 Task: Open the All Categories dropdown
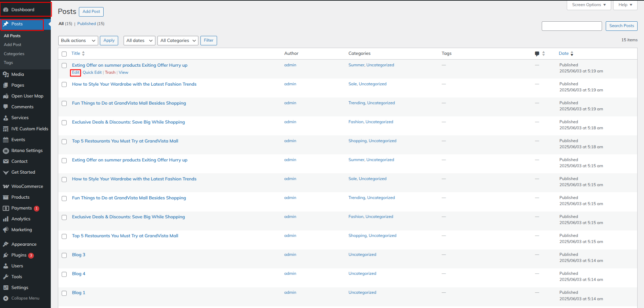coord(178,41)
